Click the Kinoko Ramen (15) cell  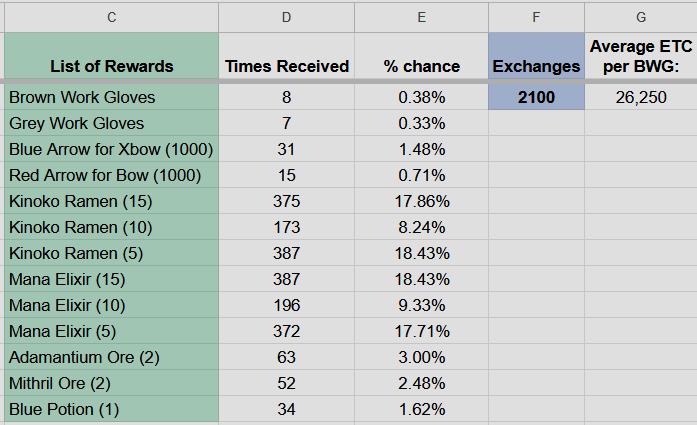pos(111,201)
